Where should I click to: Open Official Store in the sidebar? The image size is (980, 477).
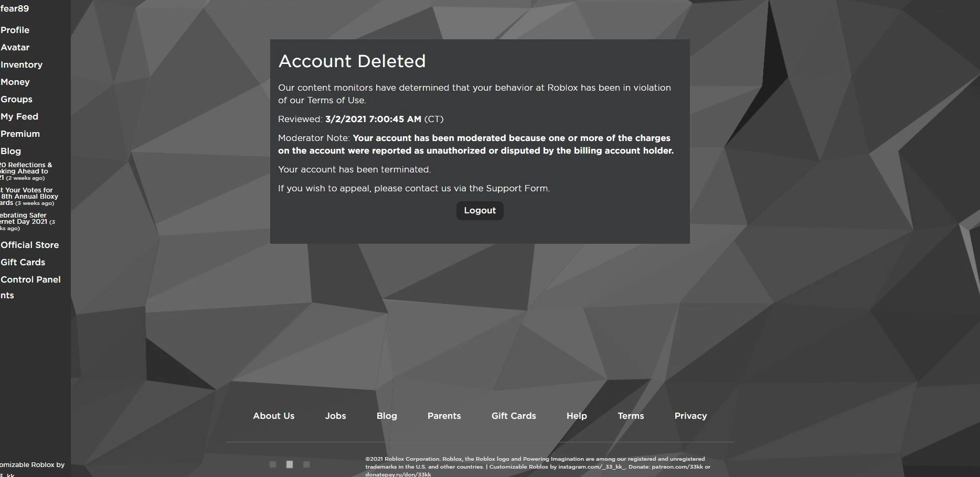[29, 245]
